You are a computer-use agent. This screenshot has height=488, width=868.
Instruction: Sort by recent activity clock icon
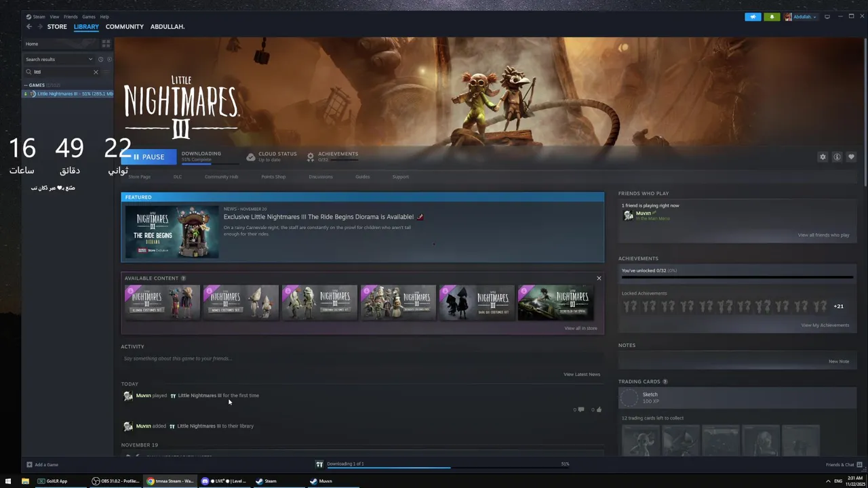(x=100, y=59)
